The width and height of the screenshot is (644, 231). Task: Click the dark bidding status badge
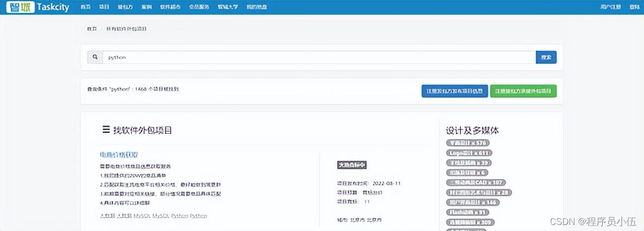352,165
